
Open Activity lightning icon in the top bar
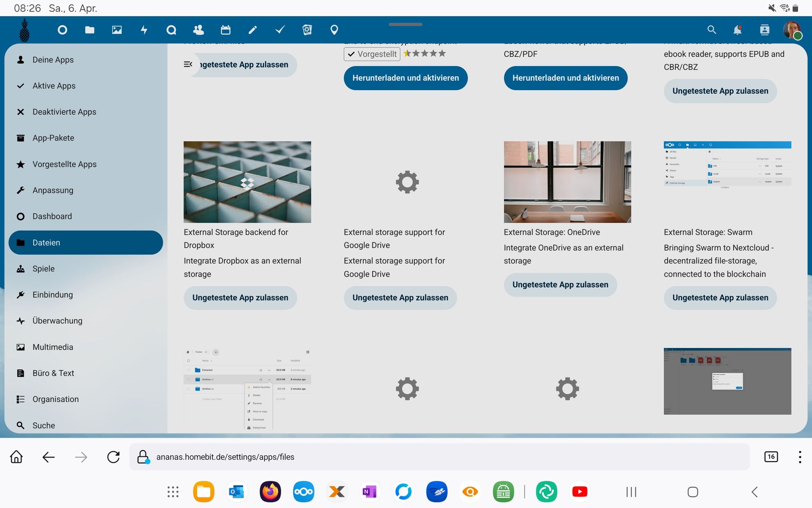click(x=144, y=30)
